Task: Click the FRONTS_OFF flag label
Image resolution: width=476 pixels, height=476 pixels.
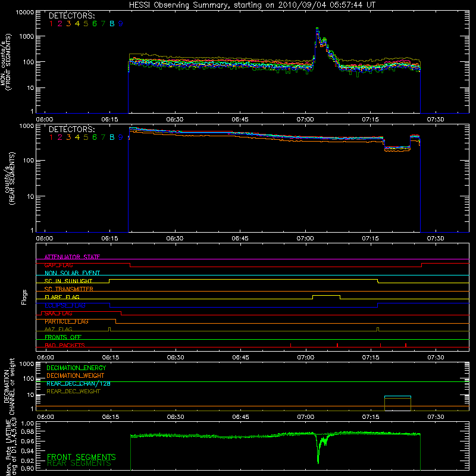Action: pos(63,337)
